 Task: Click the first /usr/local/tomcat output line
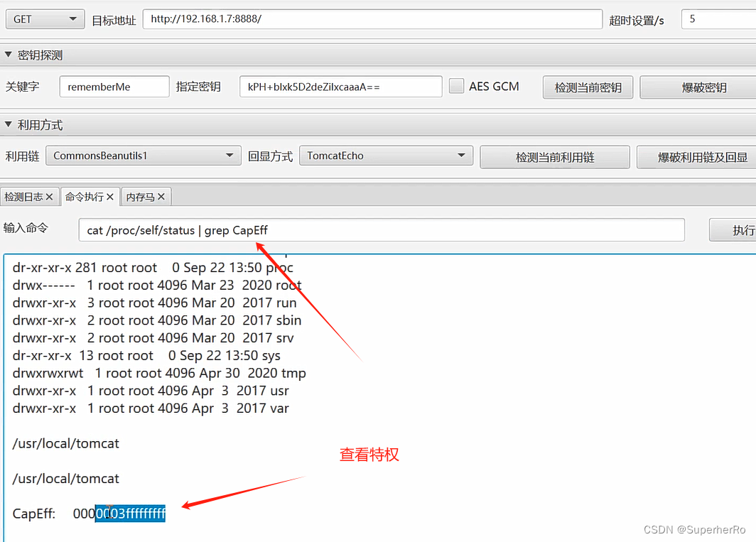coord(65,444)
